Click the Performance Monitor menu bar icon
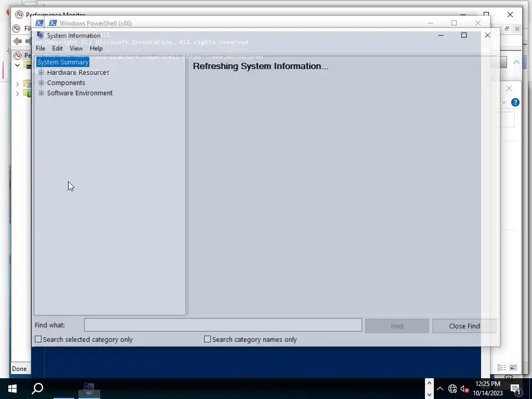 click(16, 28)
